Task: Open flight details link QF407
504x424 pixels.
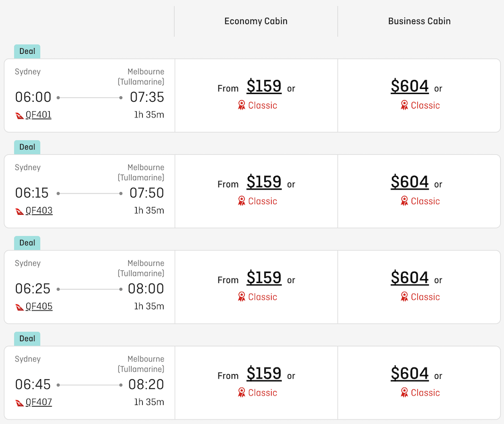Action: (39, 402)
